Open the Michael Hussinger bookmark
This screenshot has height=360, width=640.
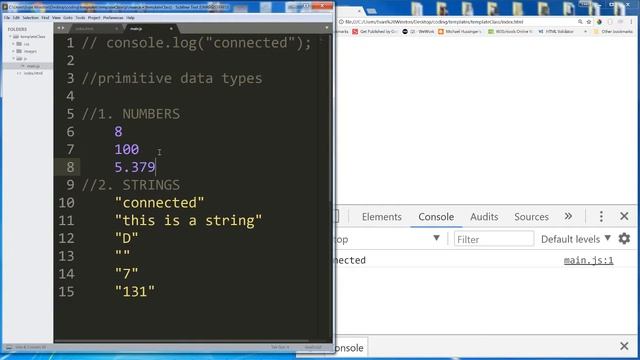pos(460,31)
